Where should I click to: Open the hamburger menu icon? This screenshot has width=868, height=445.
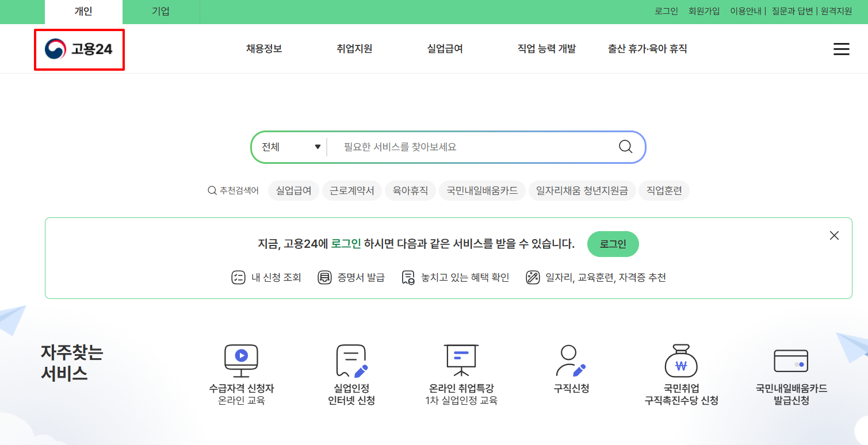point(841,49)
